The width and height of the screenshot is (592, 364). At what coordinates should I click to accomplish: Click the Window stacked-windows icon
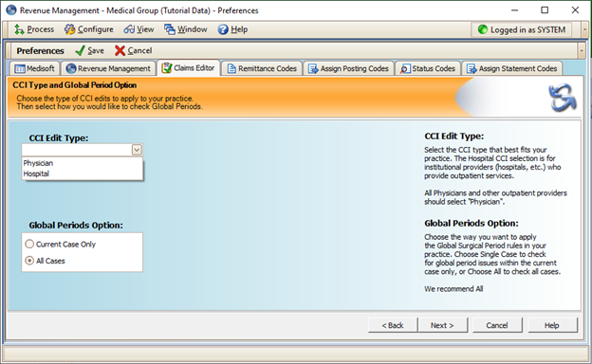[x=170, y=29]
